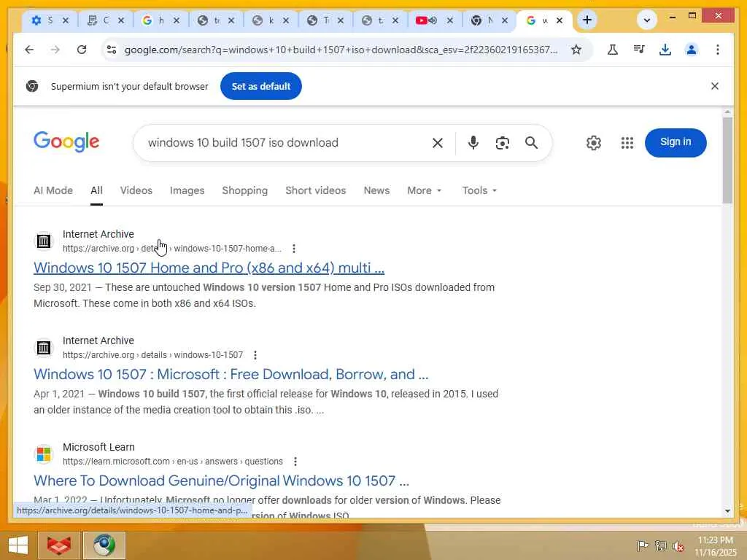Click the Sign in button
747x560 pixels.
coord(676,142)
